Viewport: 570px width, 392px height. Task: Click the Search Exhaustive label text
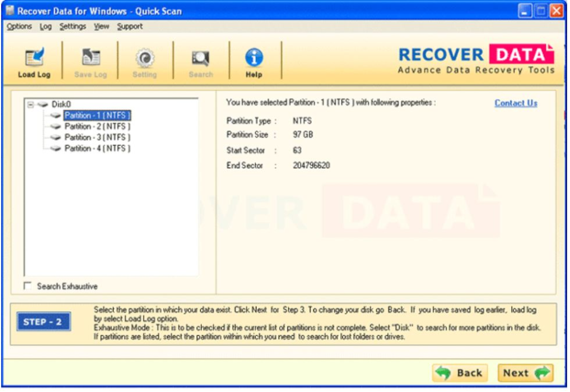point(67,286)
